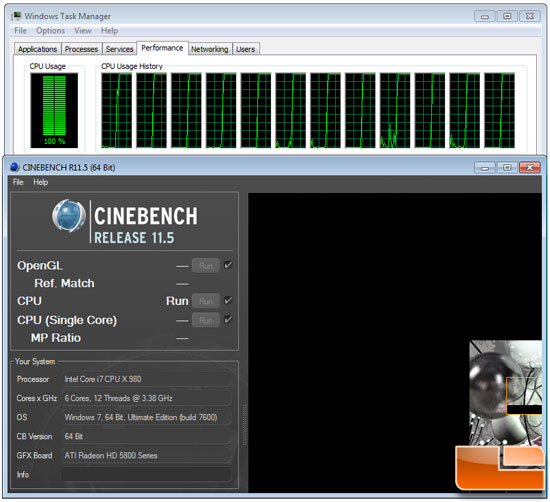Open Task Manager View menu
Image resolution: width=550 pixels, height=502 pixels.
82,31
